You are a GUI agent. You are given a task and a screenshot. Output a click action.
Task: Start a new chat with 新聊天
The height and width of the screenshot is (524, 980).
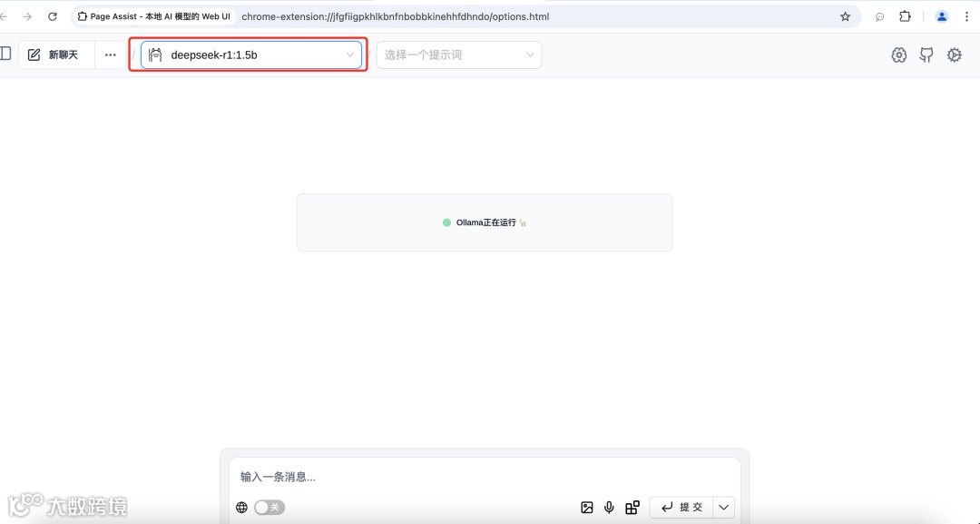[56, 55]
